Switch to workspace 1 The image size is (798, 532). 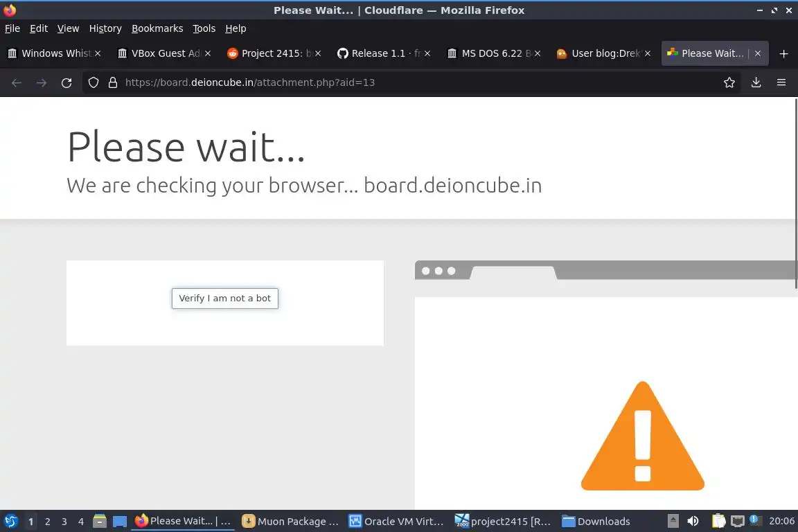click(30, 522)
